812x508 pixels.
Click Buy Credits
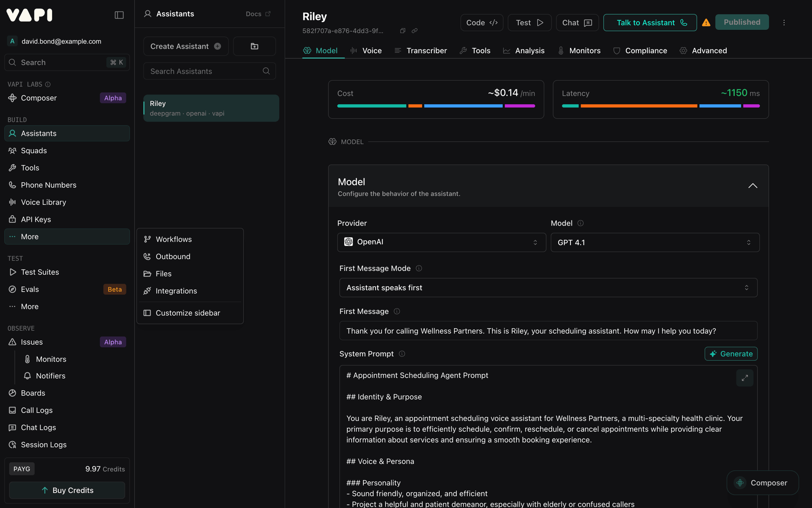67,490
